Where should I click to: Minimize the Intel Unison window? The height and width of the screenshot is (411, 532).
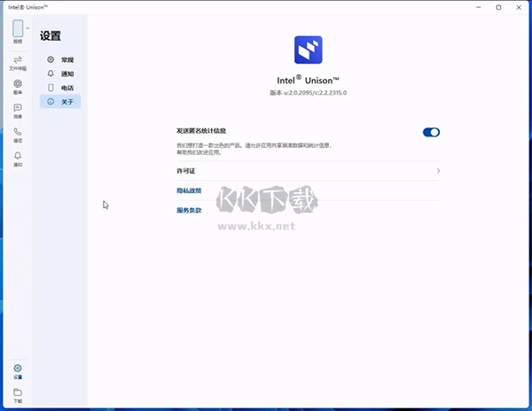click(479, 7)
